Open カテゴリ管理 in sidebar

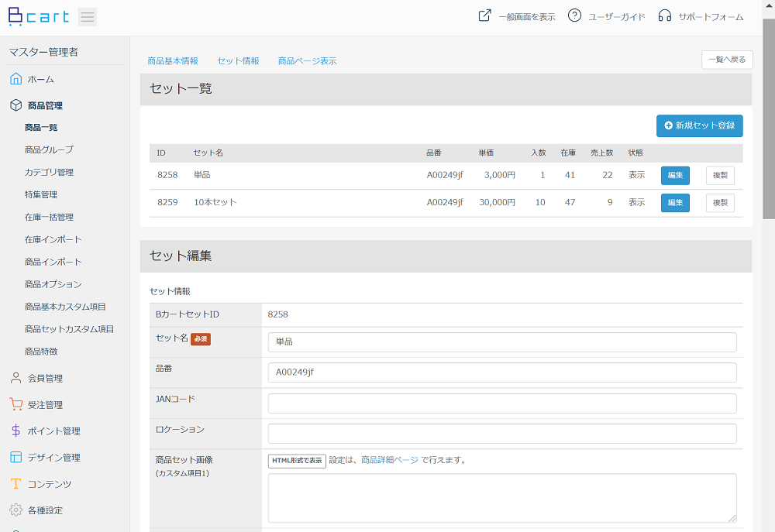pyautogui.click(x=49, y=172)
